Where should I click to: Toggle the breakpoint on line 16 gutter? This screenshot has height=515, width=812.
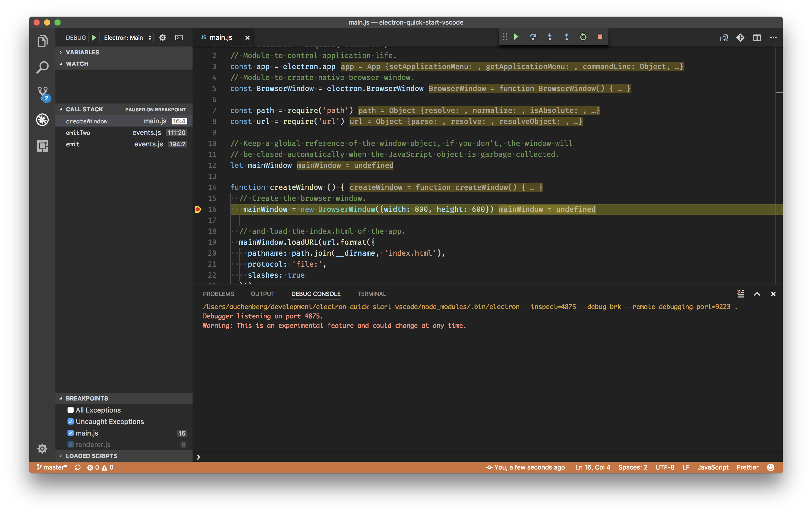point(198,209)
